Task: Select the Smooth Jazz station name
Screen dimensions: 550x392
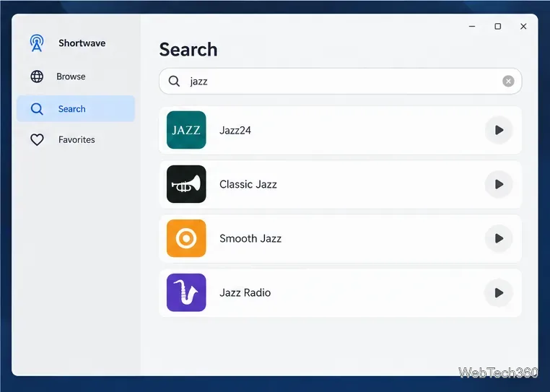Action: click(x=250, y=239)
